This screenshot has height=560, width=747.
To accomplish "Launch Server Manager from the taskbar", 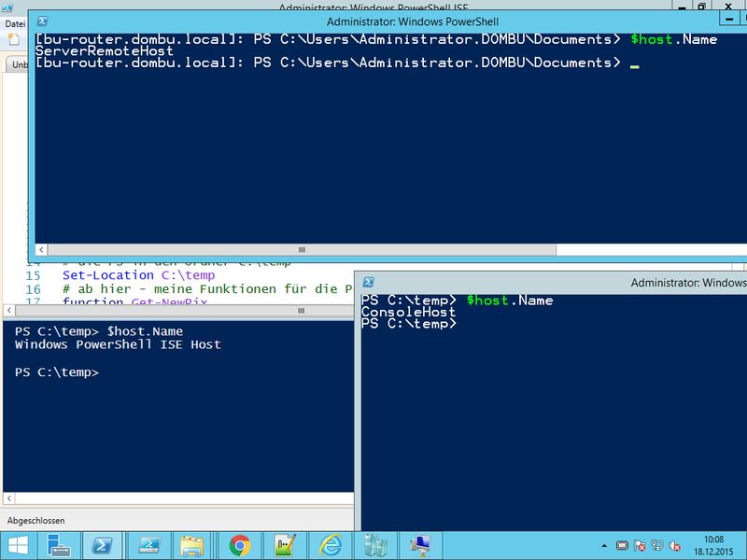I will click(60, 546).
